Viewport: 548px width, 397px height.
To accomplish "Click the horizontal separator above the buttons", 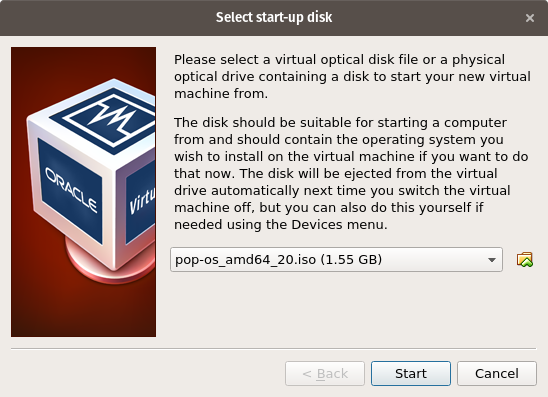I will pos(274,348).
